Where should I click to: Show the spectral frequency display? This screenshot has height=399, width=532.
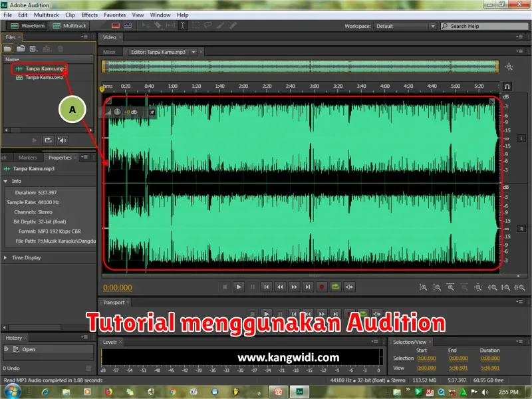(x=116, y=25)
